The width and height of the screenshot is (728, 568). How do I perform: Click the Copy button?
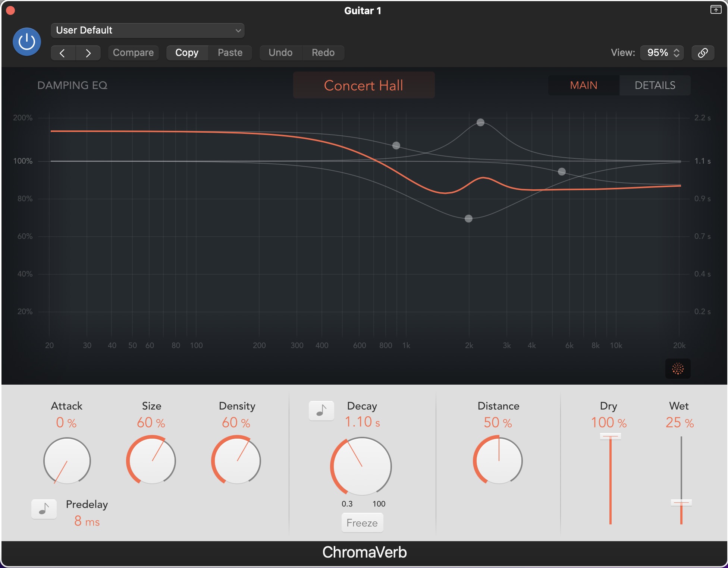point(187,53)
